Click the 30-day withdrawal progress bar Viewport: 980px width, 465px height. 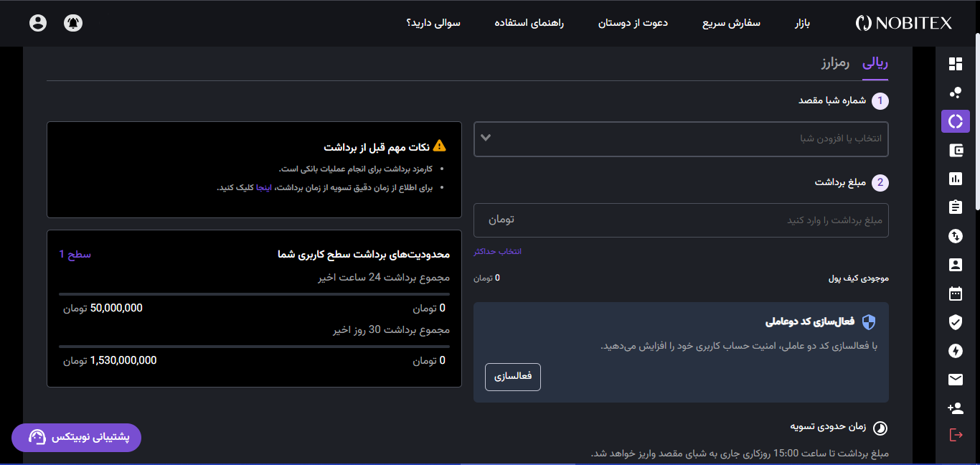254,347
